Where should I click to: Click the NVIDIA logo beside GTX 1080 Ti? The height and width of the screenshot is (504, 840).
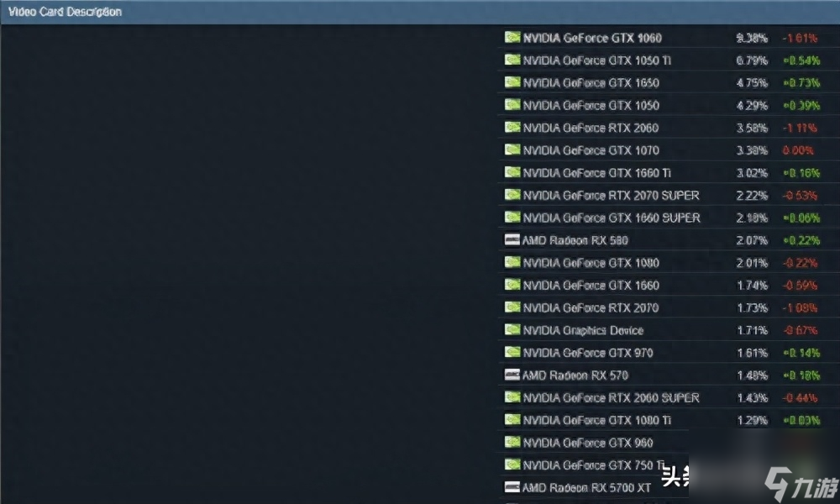512,419
